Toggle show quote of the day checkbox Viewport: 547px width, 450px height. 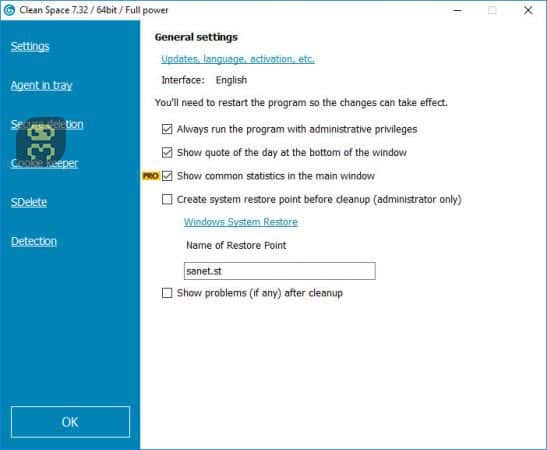[167, 152]
